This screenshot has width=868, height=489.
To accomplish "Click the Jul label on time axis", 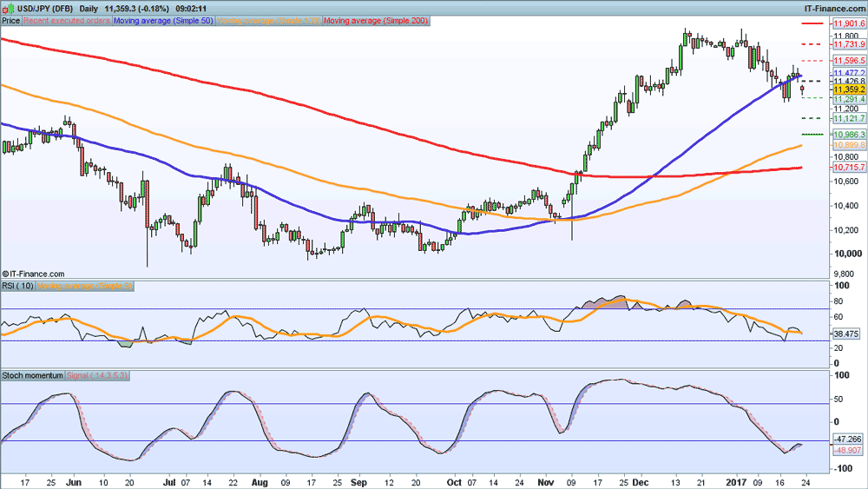I will (x=170, y=482).
